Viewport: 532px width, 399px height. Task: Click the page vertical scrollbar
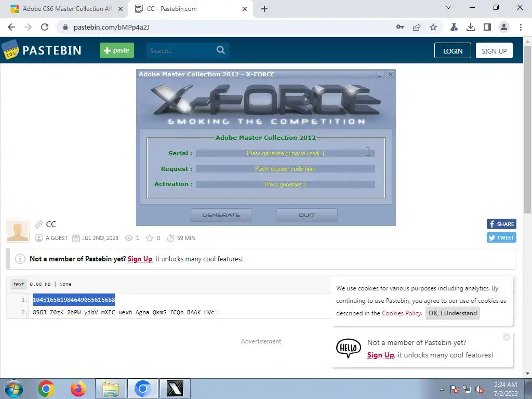(x=527, y=129)
